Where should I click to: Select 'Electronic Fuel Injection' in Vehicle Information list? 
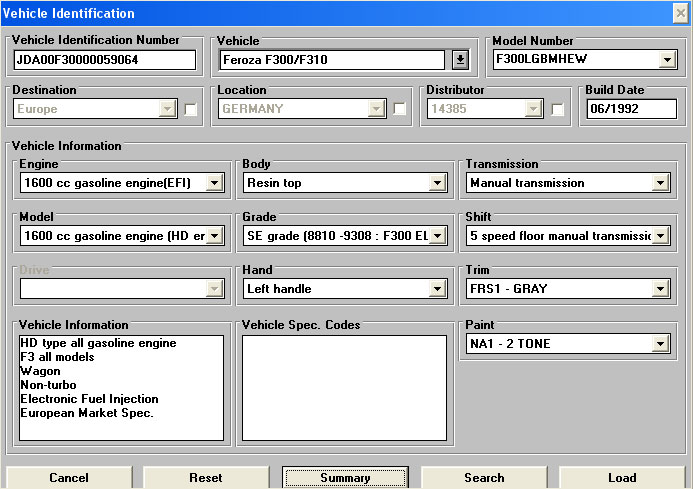pyautogui.click(x=87, y=399)
